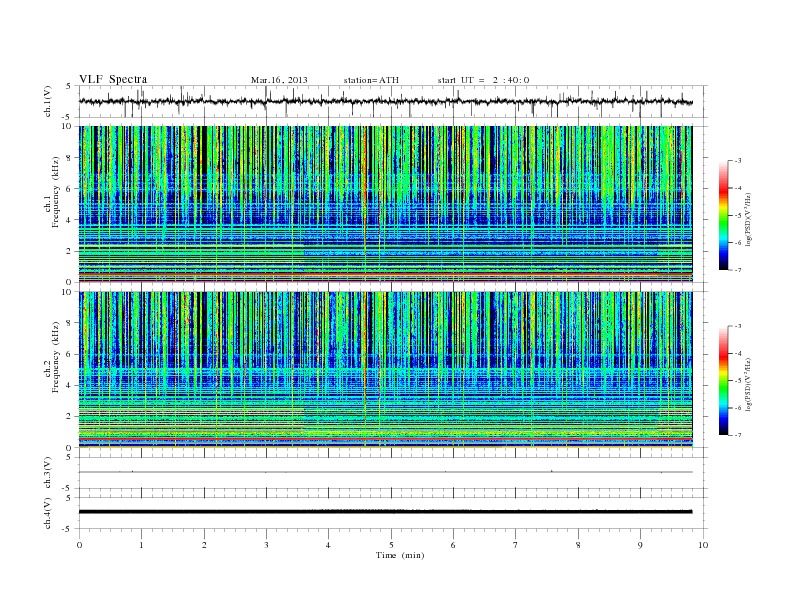This screenshot has height=612, width=792.
Task: Click the 5 minute time axis tick label
Action: click(391, 545)
